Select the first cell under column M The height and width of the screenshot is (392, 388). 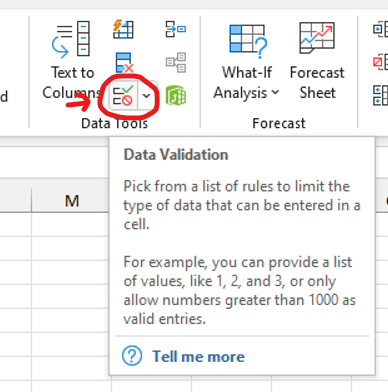click(71, 225)
